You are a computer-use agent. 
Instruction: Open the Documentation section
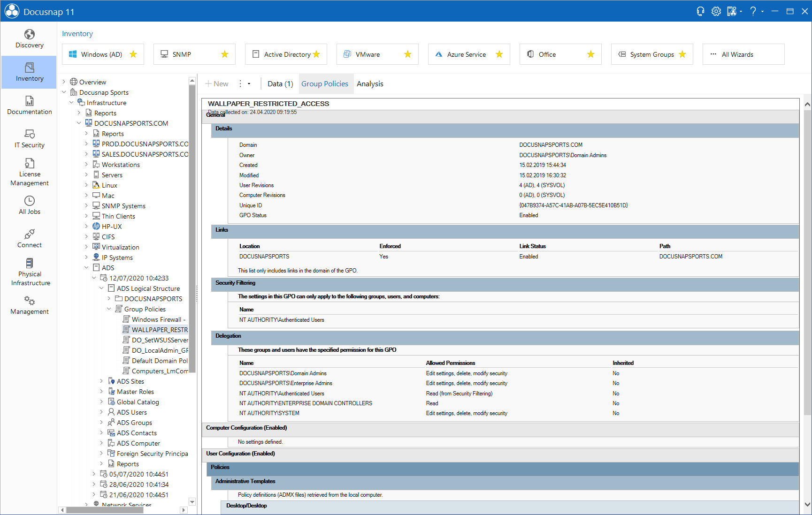tap(29, 105)
